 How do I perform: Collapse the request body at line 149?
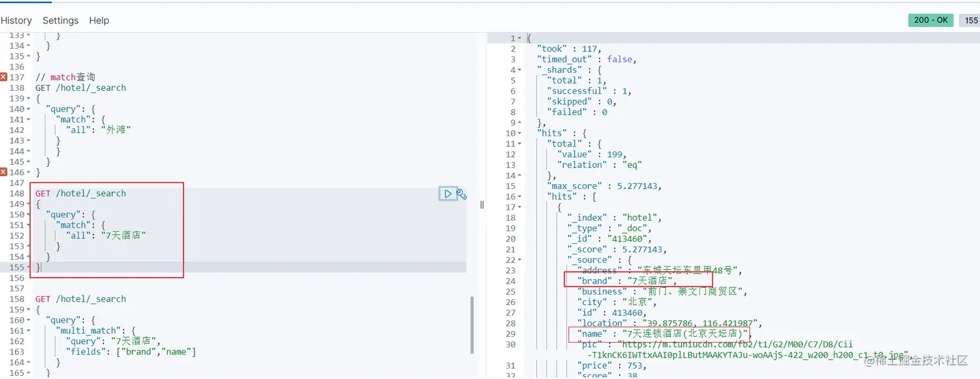click(x=29, y=204)
